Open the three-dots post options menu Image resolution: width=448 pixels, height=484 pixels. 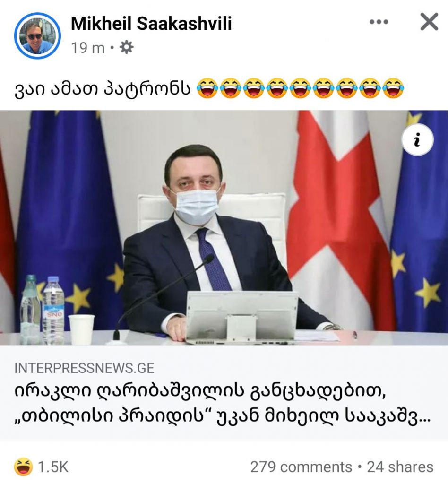coord(379,22)
